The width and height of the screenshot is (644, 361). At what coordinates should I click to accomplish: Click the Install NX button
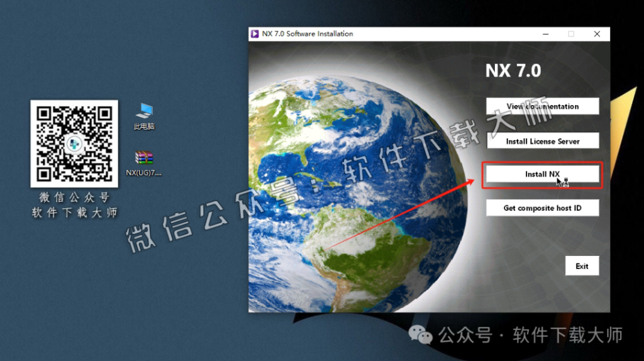click(542, 174)
